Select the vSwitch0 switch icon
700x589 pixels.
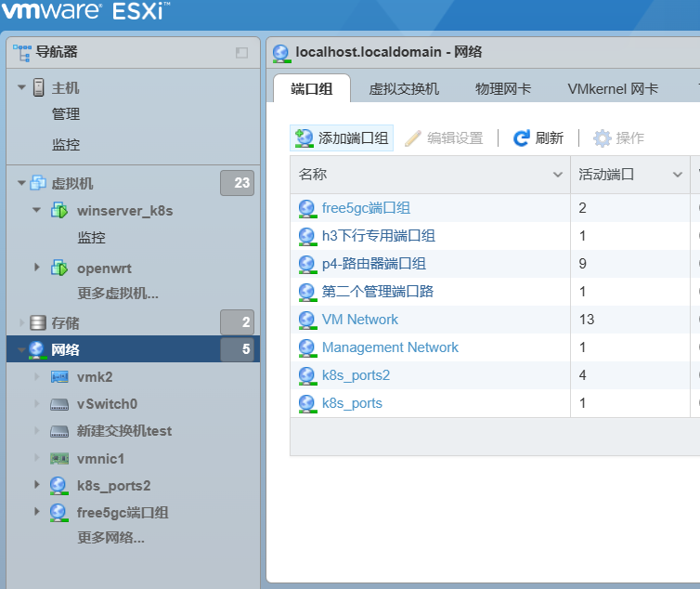tap(59, 404)
